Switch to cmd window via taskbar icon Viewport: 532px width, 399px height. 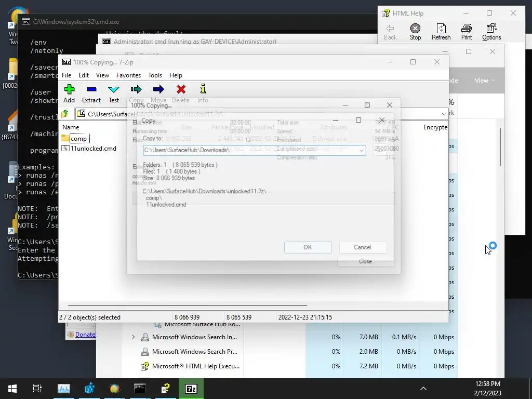pos(140,389)
